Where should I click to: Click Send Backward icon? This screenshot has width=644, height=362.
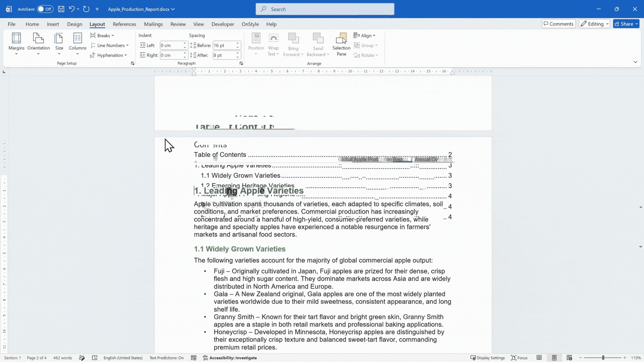(x=318, y=38)
